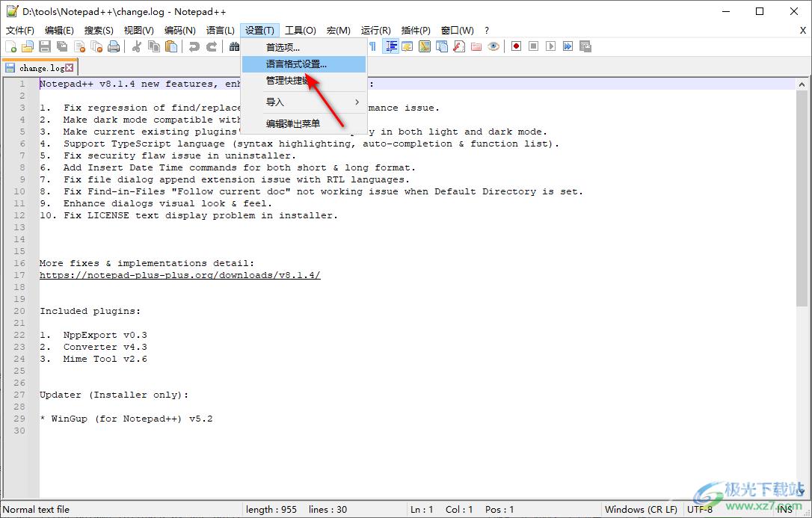Click the Save All icon

coord(61,46)
